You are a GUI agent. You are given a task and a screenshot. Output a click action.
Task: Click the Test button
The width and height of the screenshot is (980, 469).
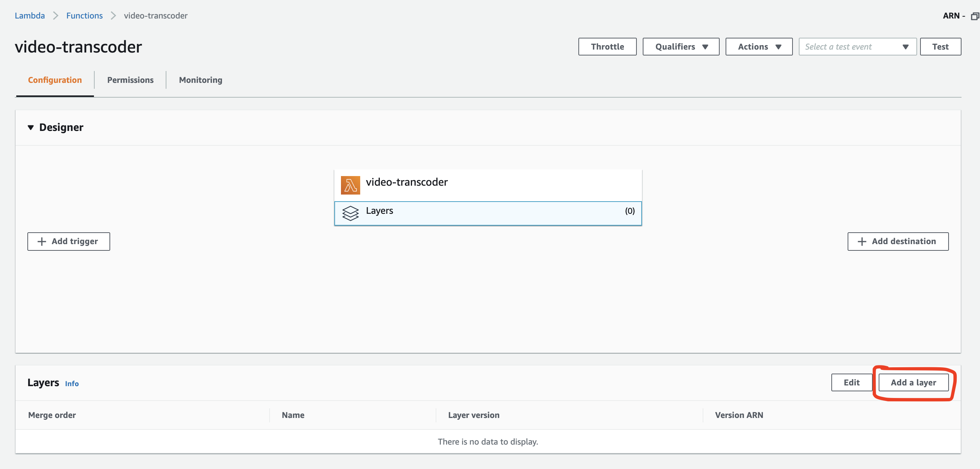tap(940, 47)
